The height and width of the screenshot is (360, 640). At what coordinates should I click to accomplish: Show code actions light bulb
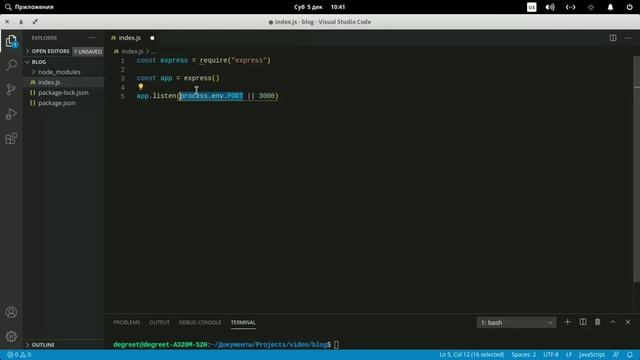(x=141, y=87)
